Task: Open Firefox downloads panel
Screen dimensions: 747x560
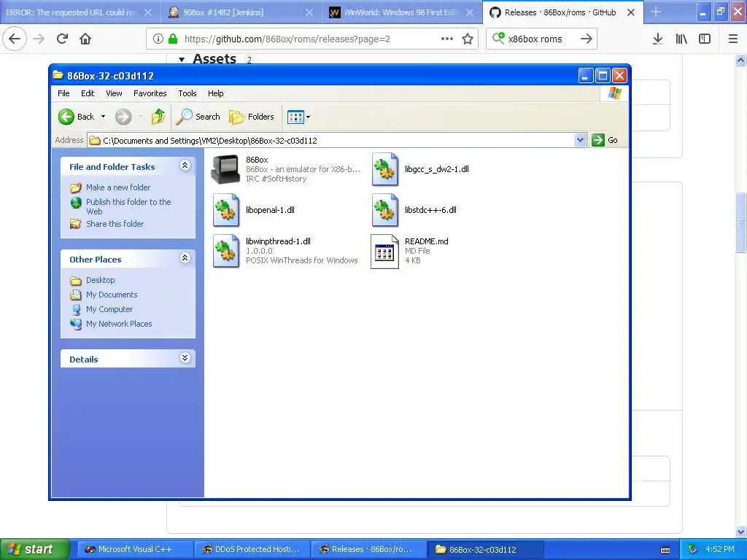Action: coord(658,39)
